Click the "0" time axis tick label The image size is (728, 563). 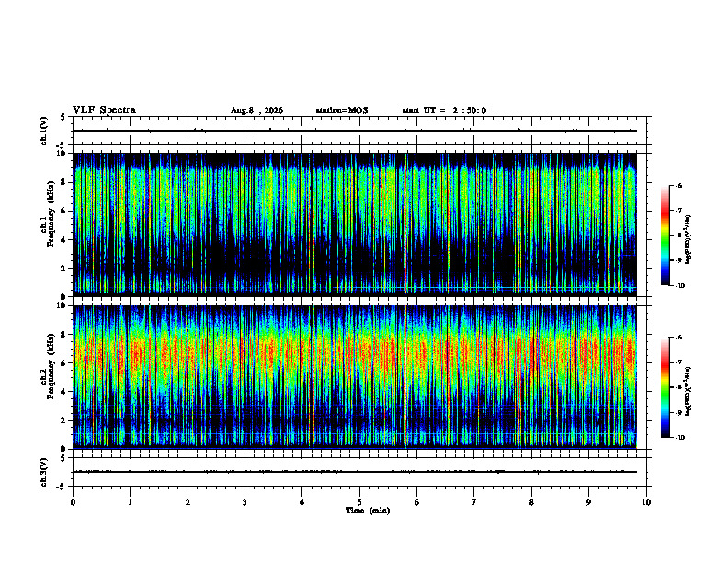click(73, 502)
